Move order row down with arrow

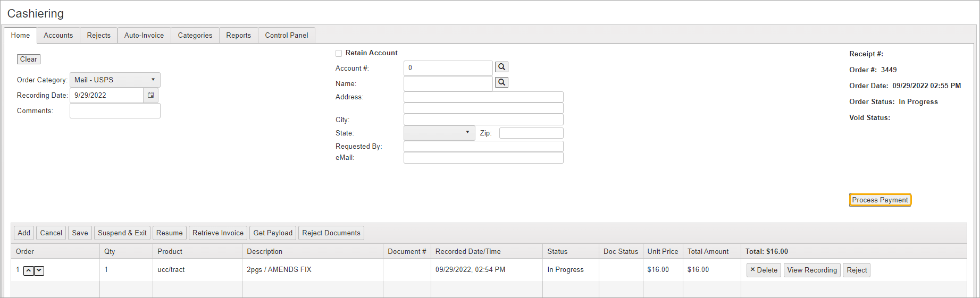pos(39,271)
